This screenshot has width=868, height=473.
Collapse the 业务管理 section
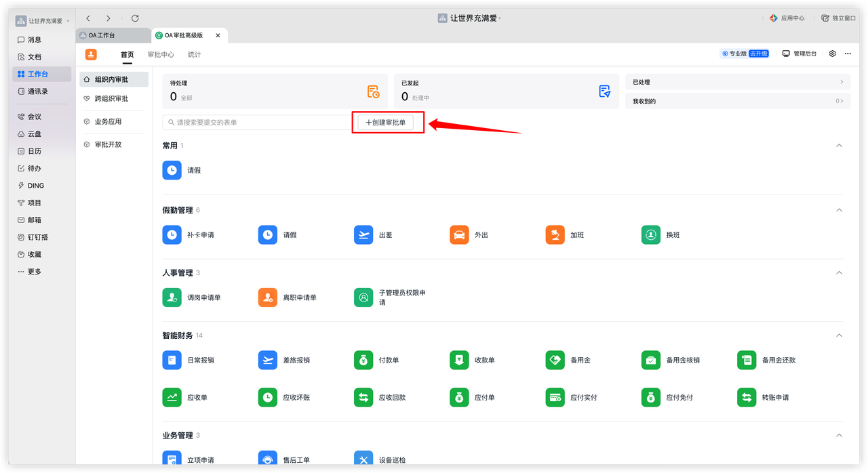pyautogui.click(x=839, y=434)
